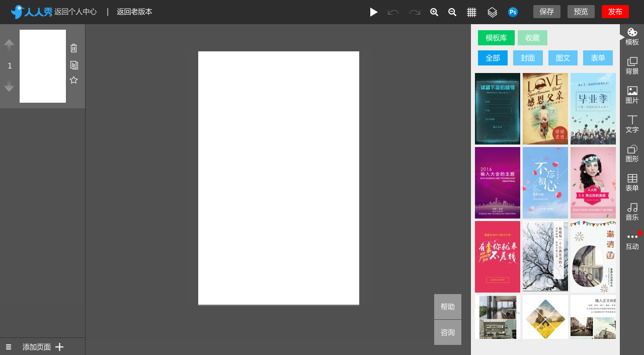Open the 音乐 music sidebar tool

point(632,212)
